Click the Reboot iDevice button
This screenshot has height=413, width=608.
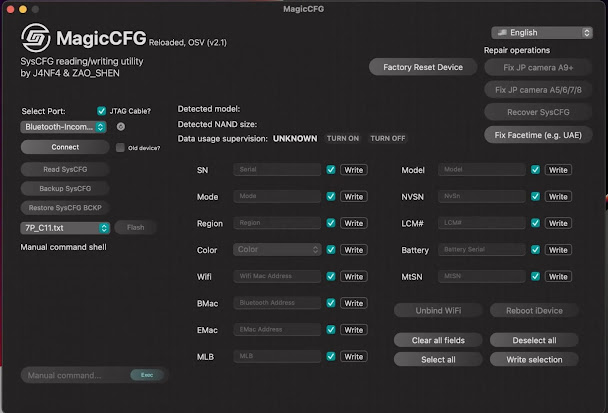pos(534,311)
